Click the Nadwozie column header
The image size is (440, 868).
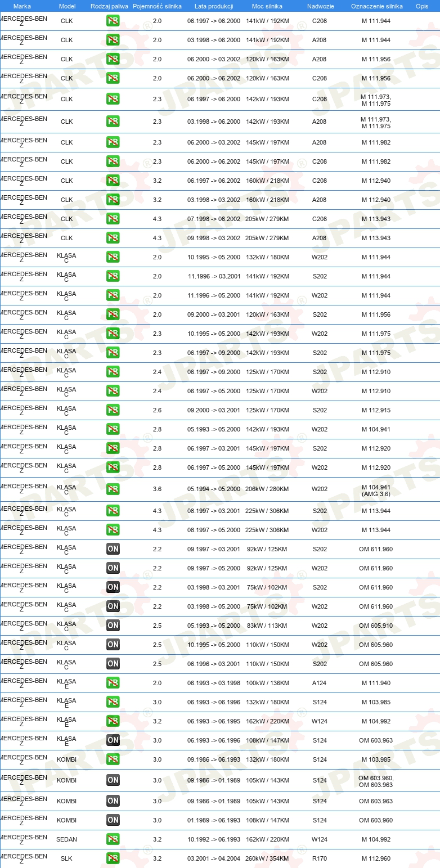pos(320,6)
